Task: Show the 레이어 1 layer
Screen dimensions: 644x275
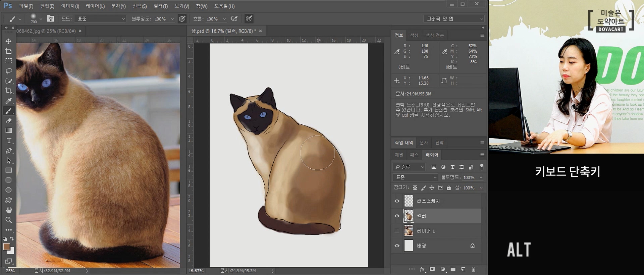Action: [397, 231]
